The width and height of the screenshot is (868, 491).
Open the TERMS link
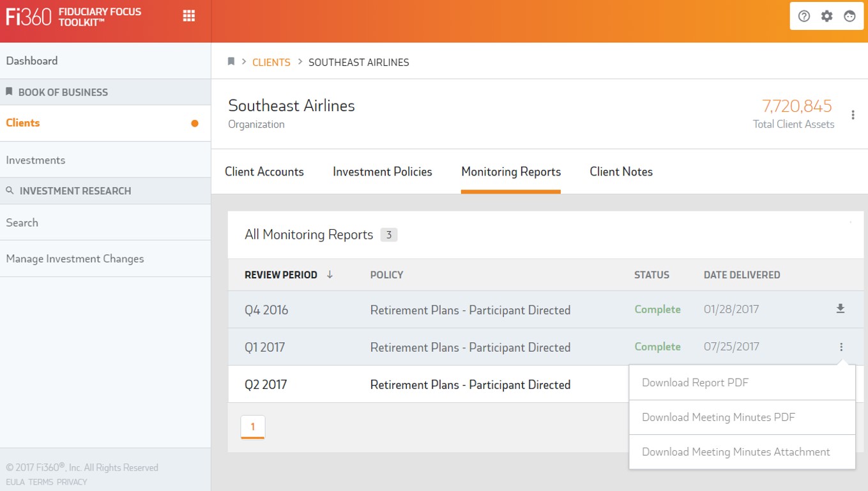pos(40,482)
